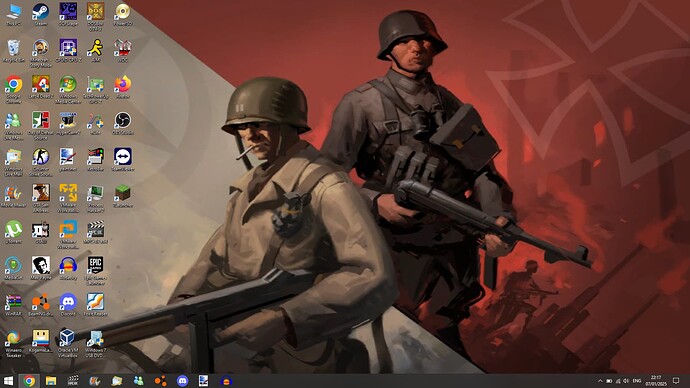The width and height of the screenshot is (690, 388).
Task: Open the Action Center notifications
Action: tap(677, 381)
